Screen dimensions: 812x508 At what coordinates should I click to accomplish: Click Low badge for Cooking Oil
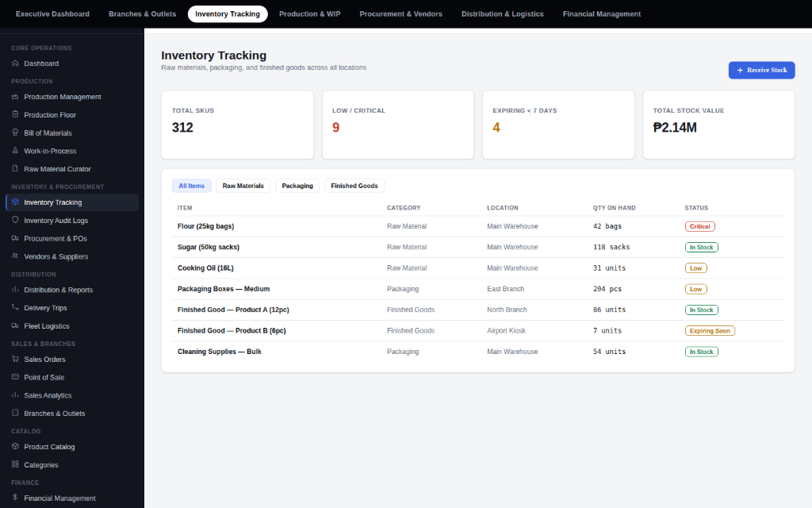695,268
